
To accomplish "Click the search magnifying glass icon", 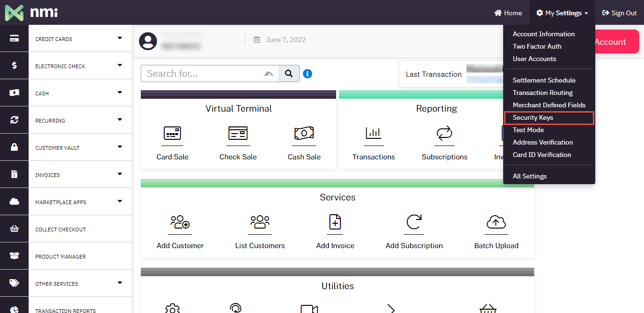I will [x=289, y=73].
